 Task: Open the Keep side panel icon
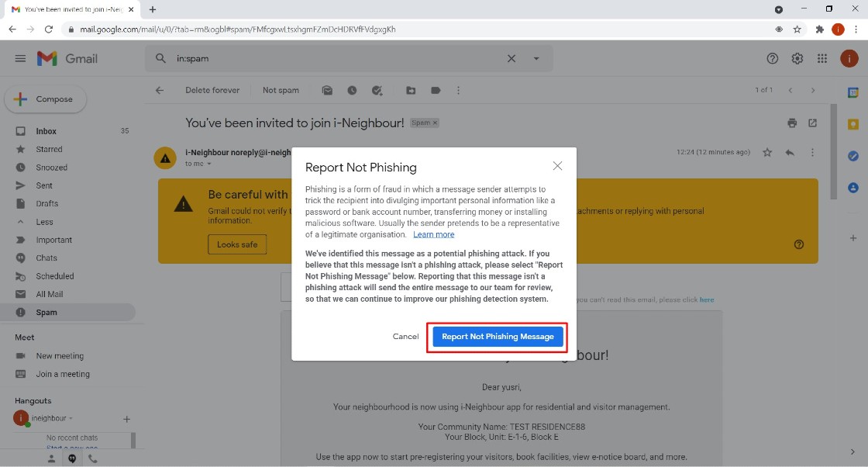(x=853, y=124)
